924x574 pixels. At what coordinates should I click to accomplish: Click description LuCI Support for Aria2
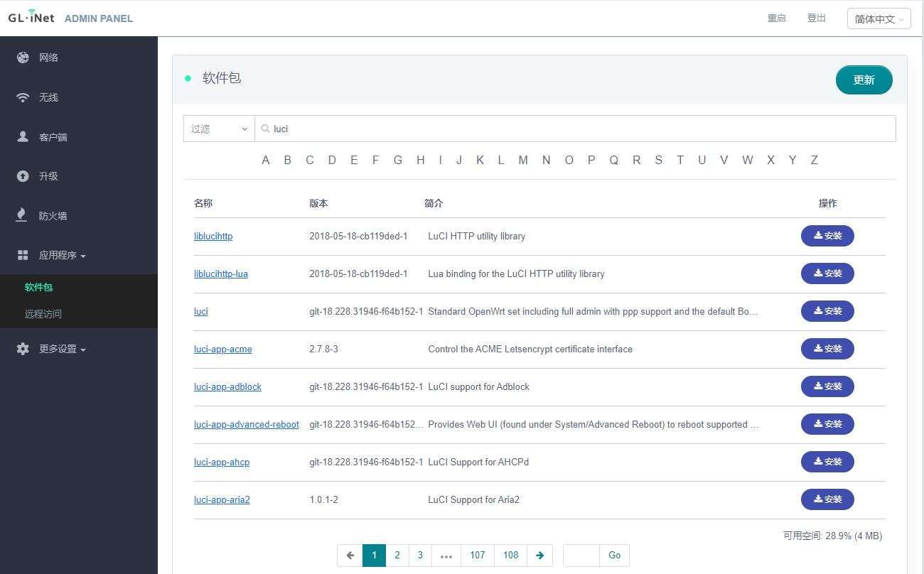click(474, 499)
